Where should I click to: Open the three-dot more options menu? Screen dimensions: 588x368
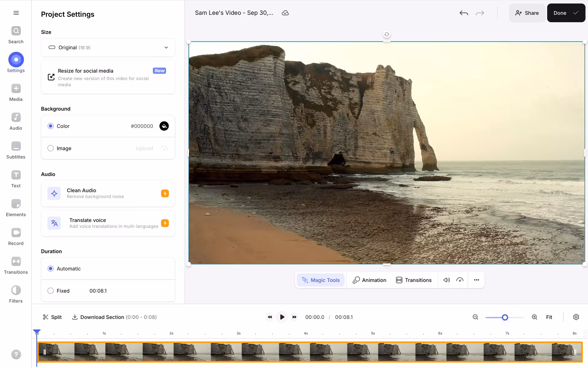click(x=477, y=280)
